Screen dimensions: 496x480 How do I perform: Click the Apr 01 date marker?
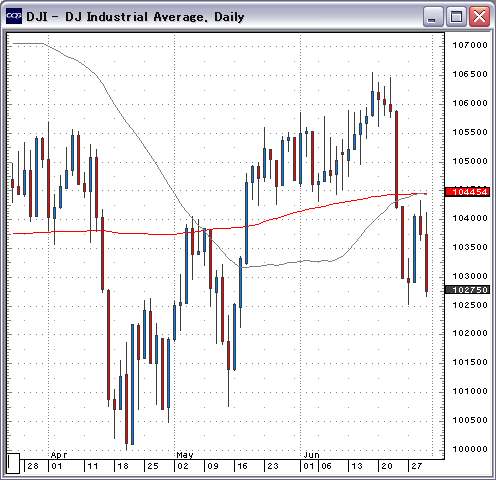57,466
